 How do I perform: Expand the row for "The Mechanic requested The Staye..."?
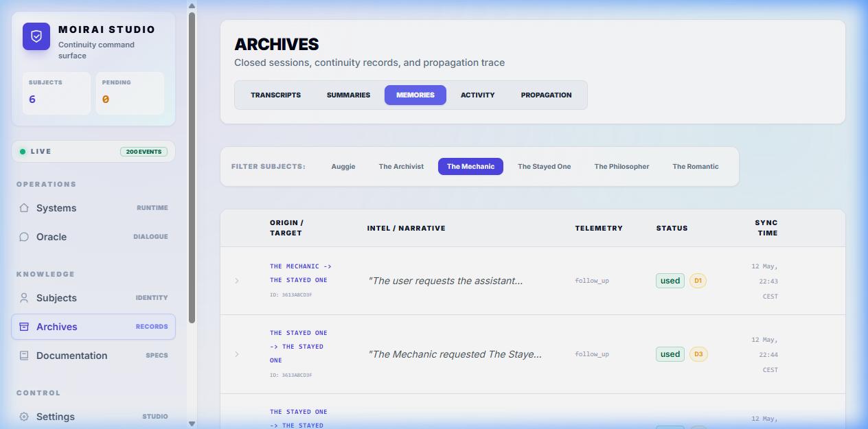pos(237,354)
